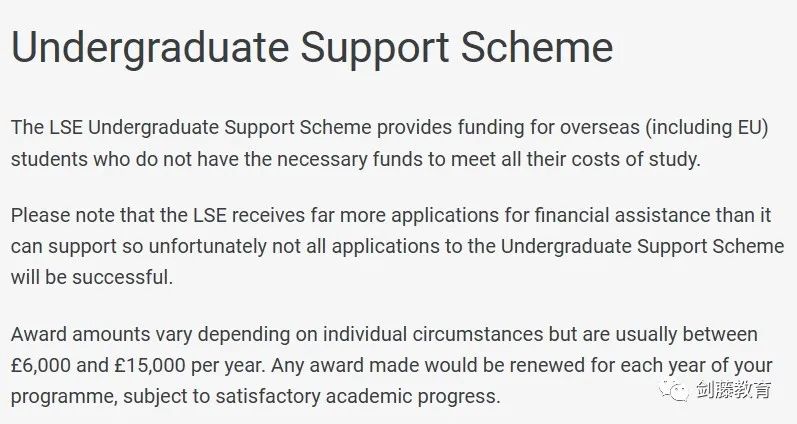Click the words "will be successful."
The image size is (797, 424).
click(x=92, y=277)
